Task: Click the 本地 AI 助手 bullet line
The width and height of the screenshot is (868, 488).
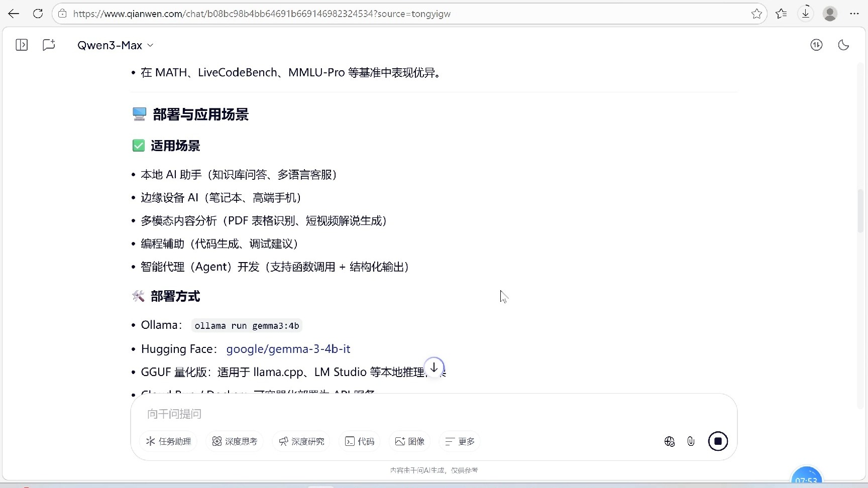Action: pyautogui.click(x=239, y=175)
